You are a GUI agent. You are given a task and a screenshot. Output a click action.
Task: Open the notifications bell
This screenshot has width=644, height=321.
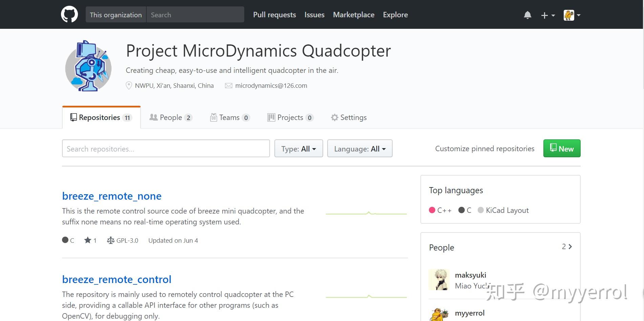527,15
